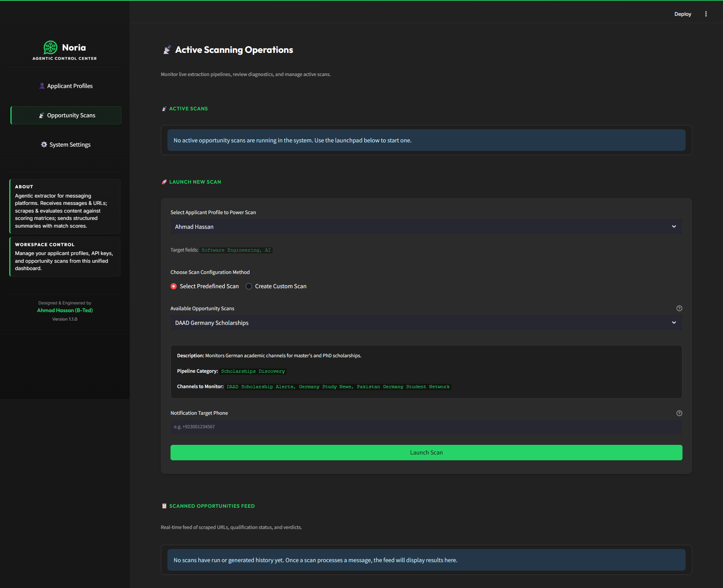Click the 'Software Engineering, AI' target fields tag
This screenshot has height=588, width=723.
click(x=236, y=250)
